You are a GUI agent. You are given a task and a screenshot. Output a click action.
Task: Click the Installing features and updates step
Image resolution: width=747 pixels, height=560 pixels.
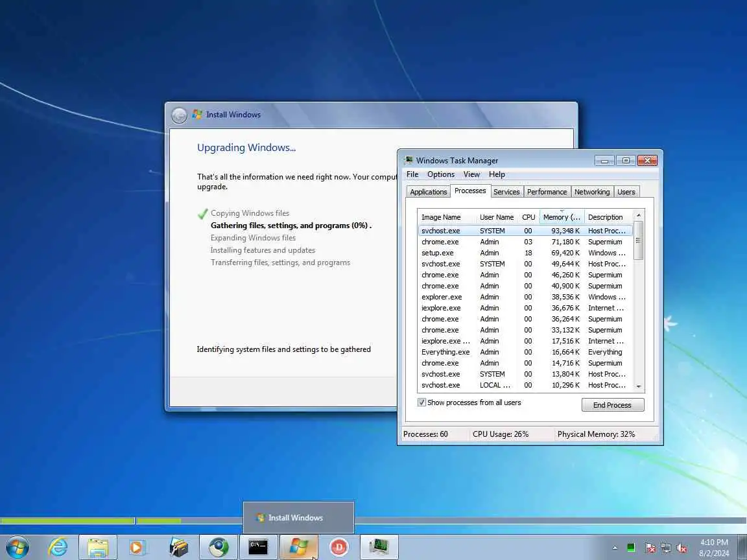[263, 250]
